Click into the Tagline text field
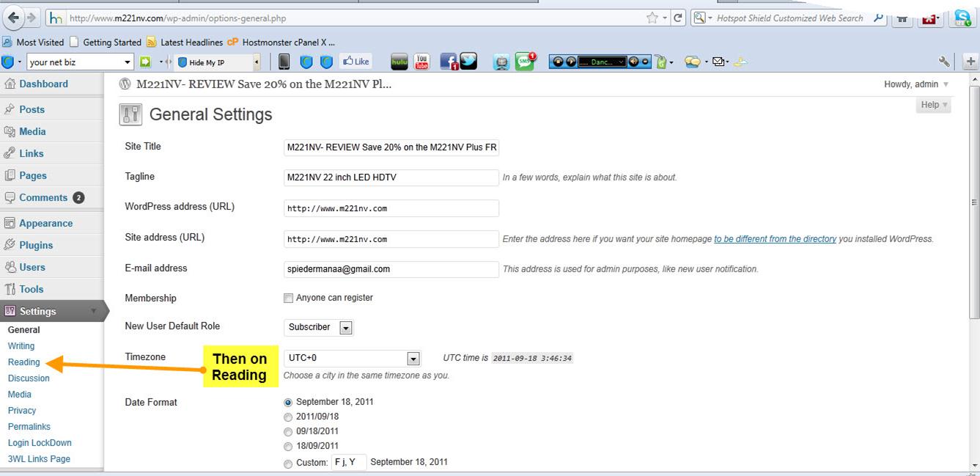Image resolution: width=980 pixels, height=476 pixels. click(391, 177)
